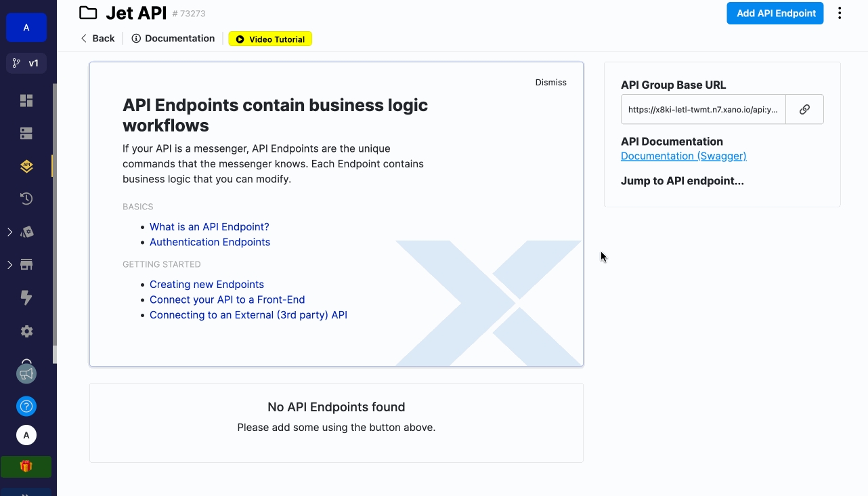The width and height of the screenshot is (868, 496).
Task: Click the lightning bolt icon in sidebar
Action: pos(26,297)
